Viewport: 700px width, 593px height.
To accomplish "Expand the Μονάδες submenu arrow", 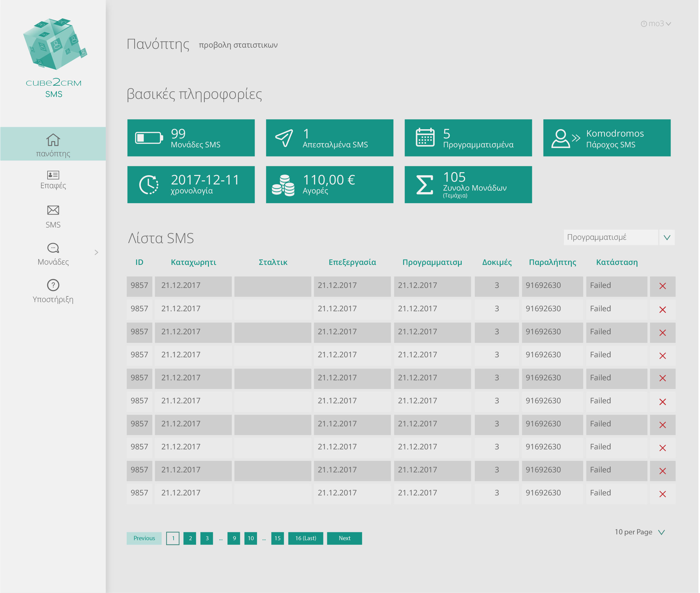I will point(96,253).
